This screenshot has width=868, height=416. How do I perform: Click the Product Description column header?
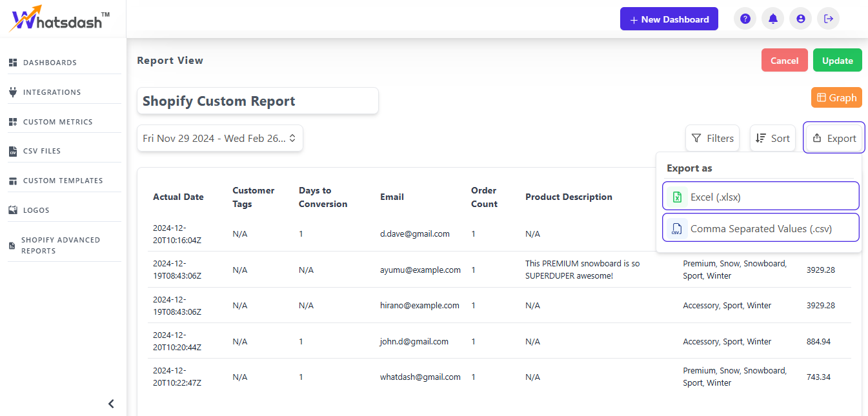click(x=569, y=197)
